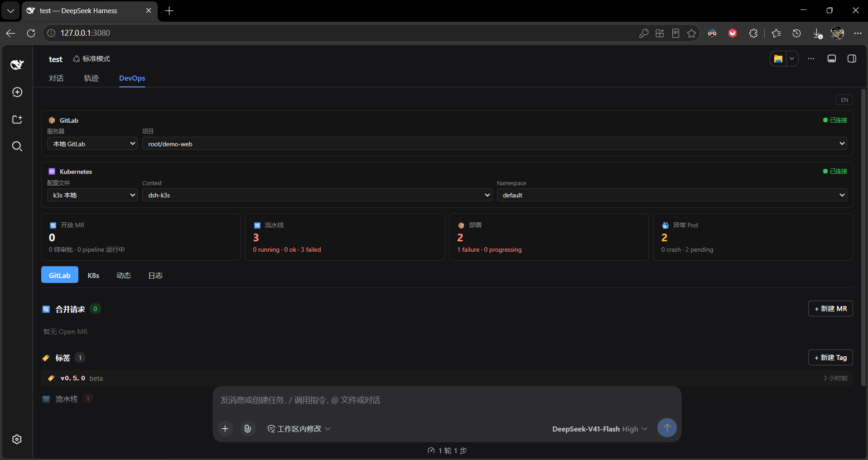The height and width of the screenshot is (460, 868).
Task: Toggle the bottom panel layout icon
Action: 832,59
